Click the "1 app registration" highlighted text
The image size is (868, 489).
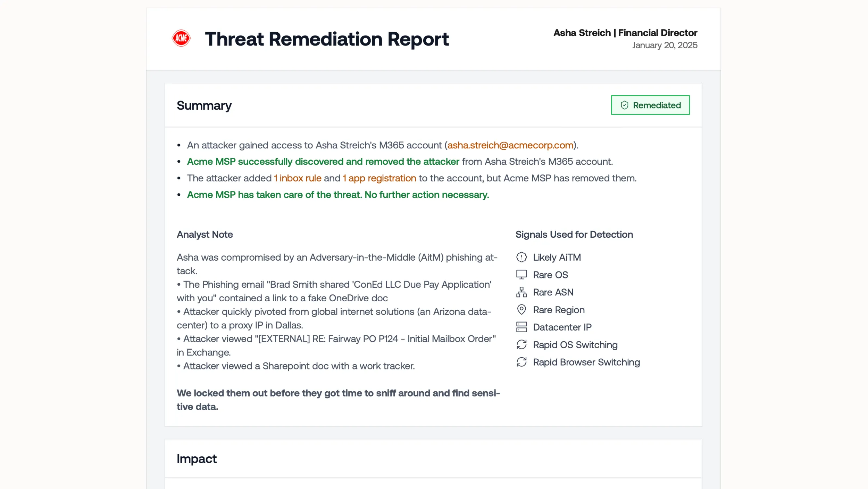coord(379,178)
